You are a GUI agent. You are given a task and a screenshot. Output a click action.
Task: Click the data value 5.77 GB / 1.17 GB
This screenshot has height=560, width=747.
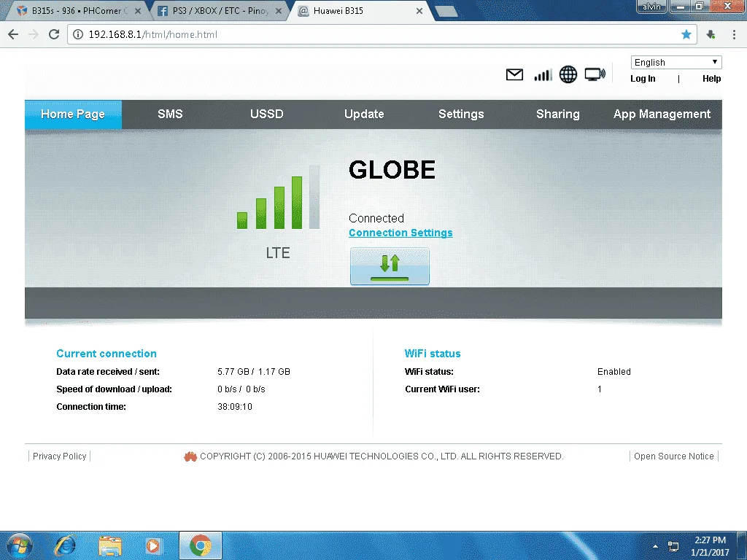tap(254, 371)
